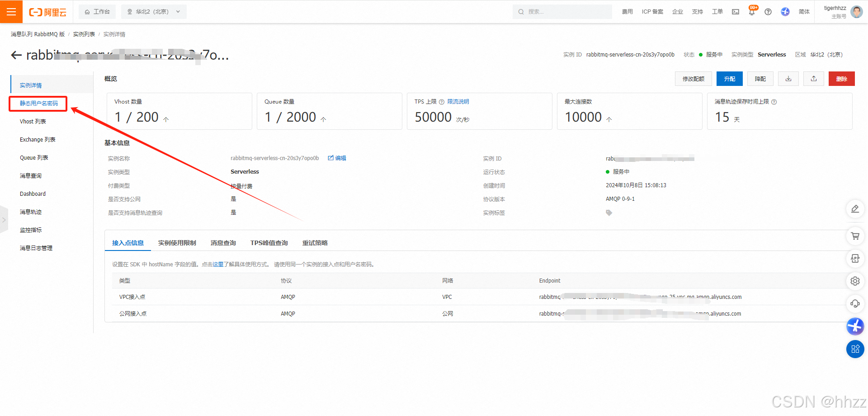Click the blue 升配 button
Image resolution: width=868 pixels, height=416 pixels.
point(730,79)
